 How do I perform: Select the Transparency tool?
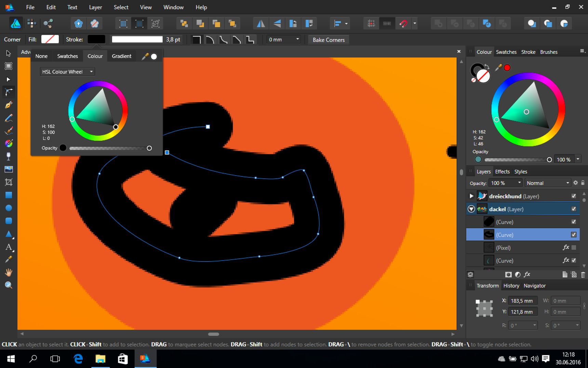[9, 156]
